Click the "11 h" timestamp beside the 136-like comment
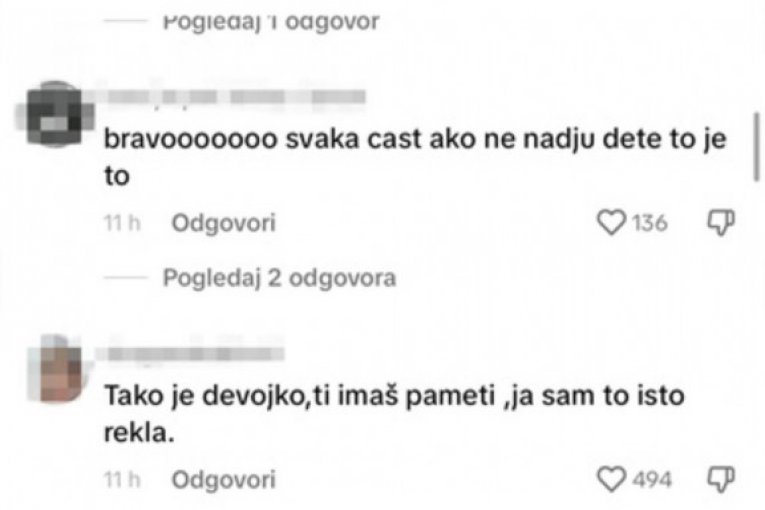This screenshot has height=510, width=765. pyautogui.click(x=122, y=223)
